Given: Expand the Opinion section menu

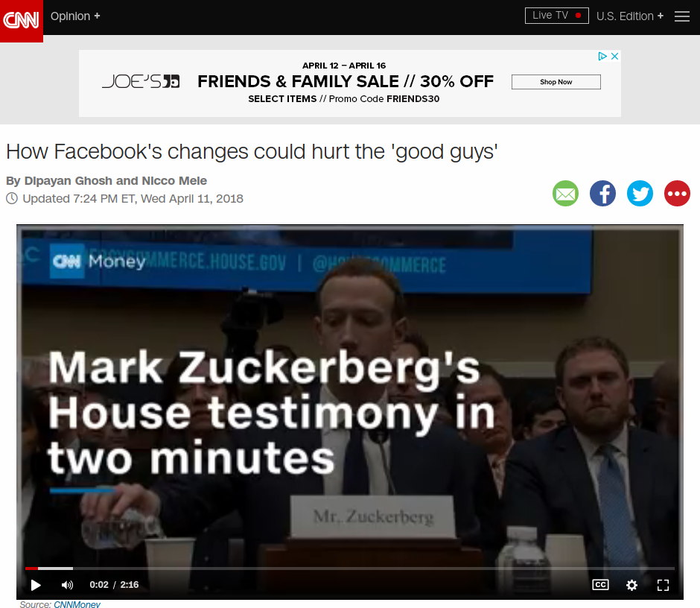Looking at the screenshot, I should [x=75, y=16].
